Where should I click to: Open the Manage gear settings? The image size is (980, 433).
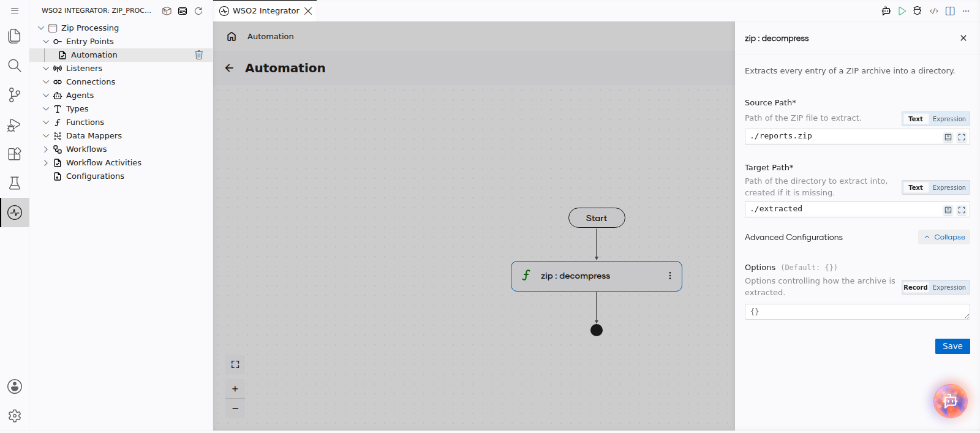(15, 416)
